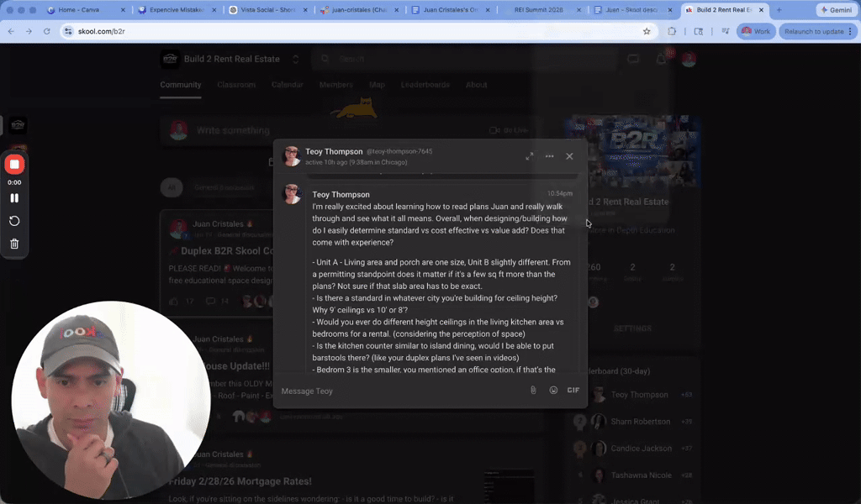The height and width of the screenshot is (504, 861).
Task: Close the Home - Canva tab
Action: pos(123,10)
